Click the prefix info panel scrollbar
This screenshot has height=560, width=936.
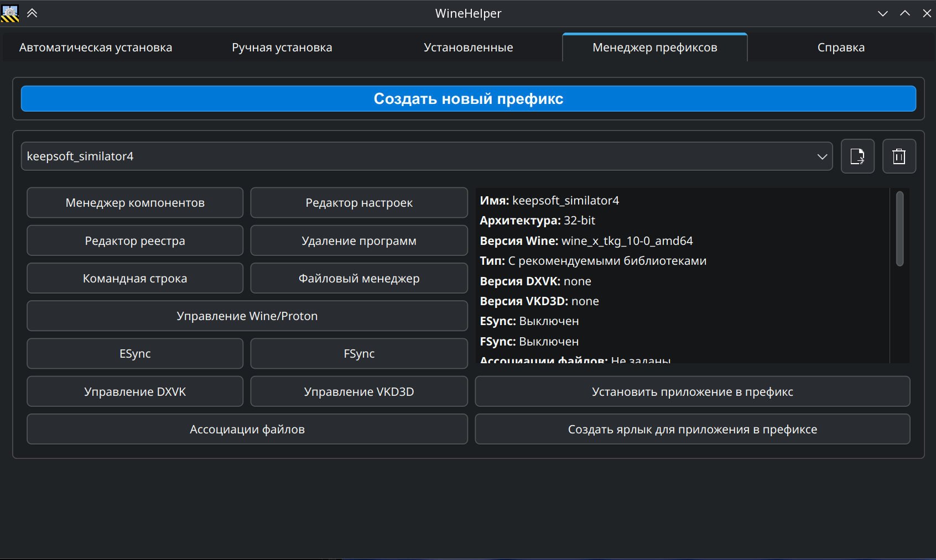point(899,229)
